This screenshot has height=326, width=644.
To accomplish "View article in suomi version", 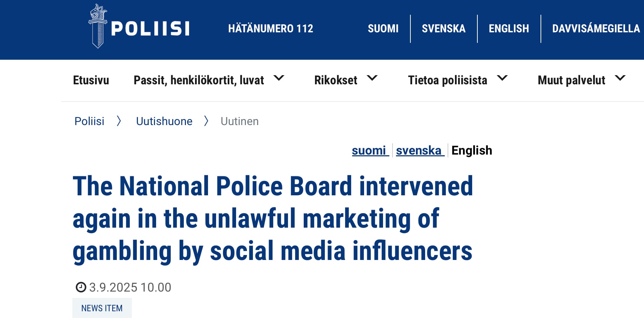I will [370, 150].
